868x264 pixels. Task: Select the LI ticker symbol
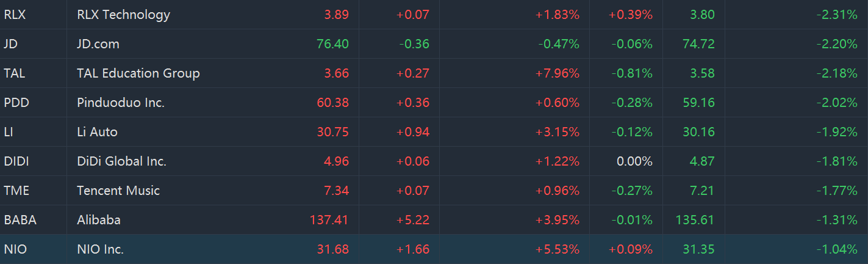[x=9, y=132]
